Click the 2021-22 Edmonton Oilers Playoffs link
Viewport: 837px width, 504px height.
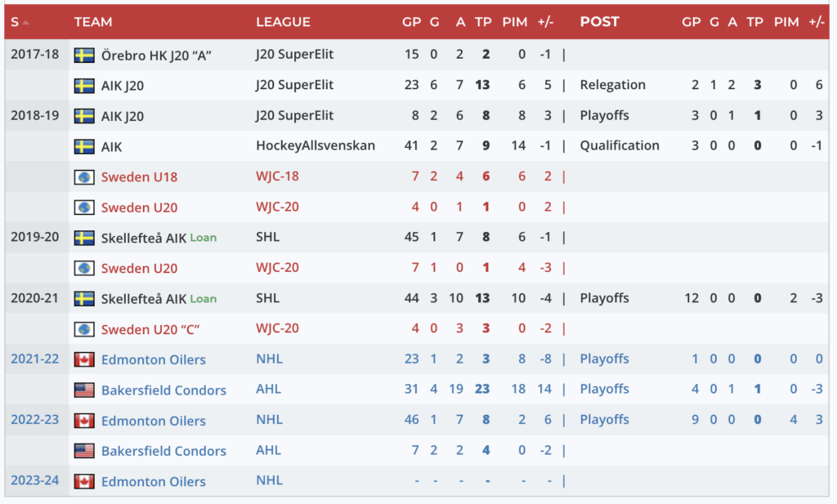[x=604, y=359]
